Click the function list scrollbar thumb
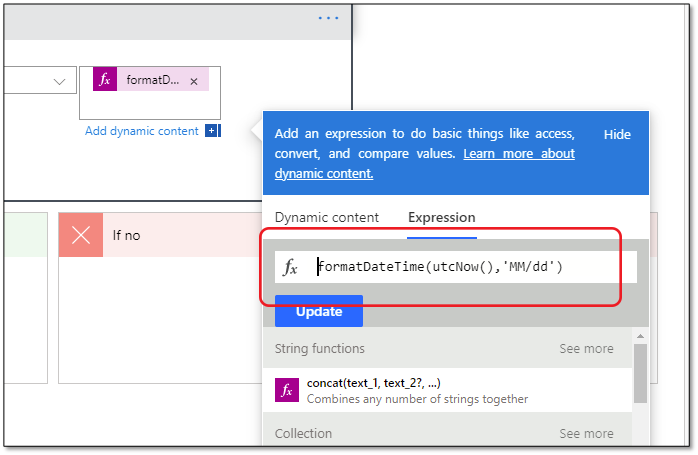Image resolution: width=698 pixels, height=455 pixels. coord(640,373)
